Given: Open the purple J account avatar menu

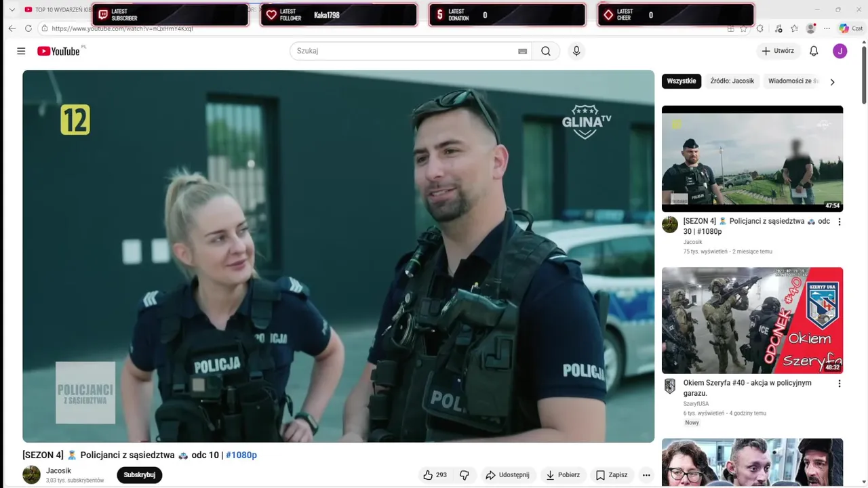Looking at the screenshot, I should pos(840,51).
